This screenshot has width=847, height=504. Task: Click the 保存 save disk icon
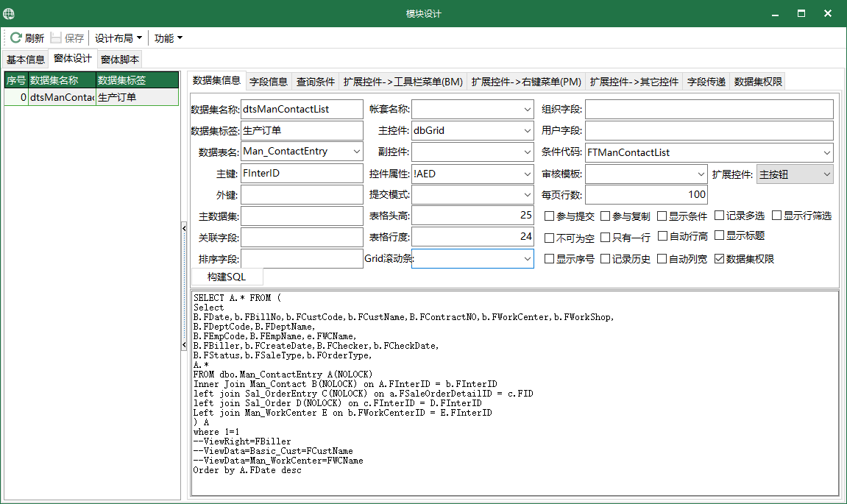[x=56, y=38]
